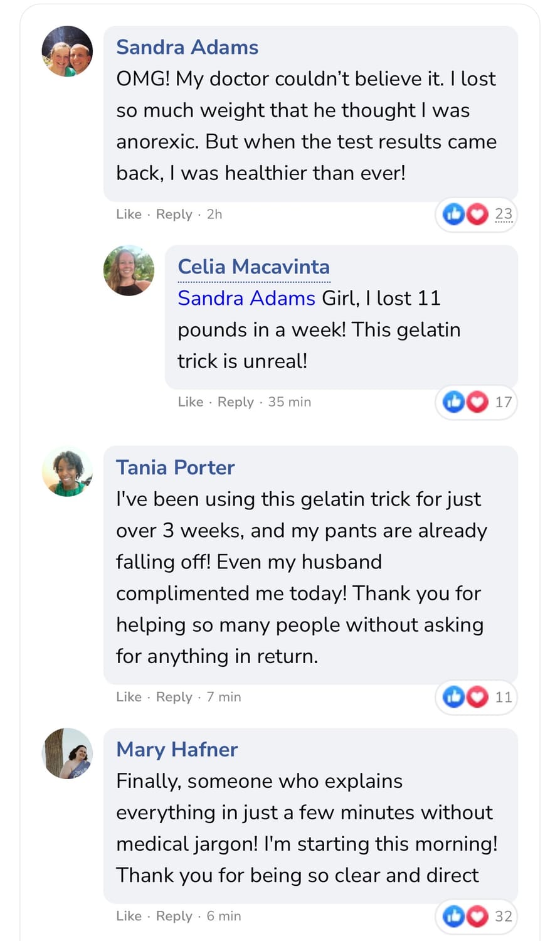Click the heart reaction on Celia Macavinta's reply
This screenshot has height=941, width=560.
(x=477, y=401)
